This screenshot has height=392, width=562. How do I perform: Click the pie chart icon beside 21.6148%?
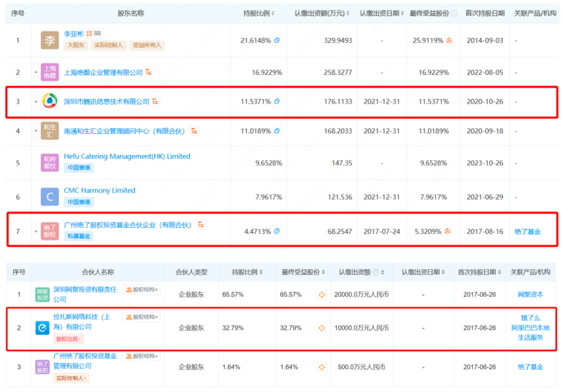pos(277,41)
